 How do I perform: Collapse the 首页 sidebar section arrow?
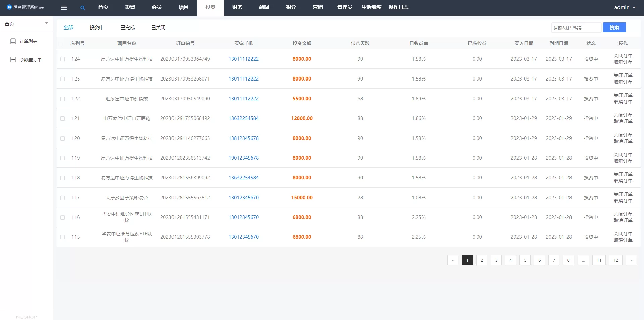click(47, 23)
